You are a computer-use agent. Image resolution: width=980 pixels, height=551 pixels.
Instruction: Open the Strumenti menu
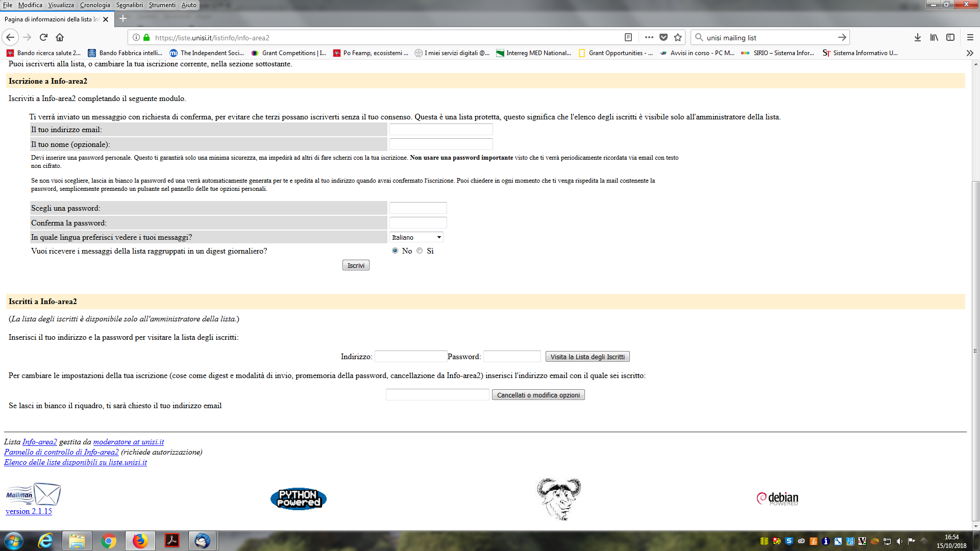[x=162, y=5]
